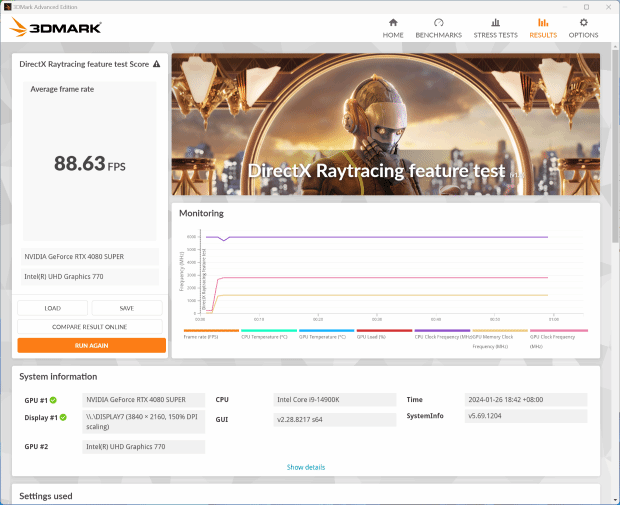Screen dimensions: 620x505
Task: Toggle GPU Temperature legend swatch
Action: click(327, 331)
